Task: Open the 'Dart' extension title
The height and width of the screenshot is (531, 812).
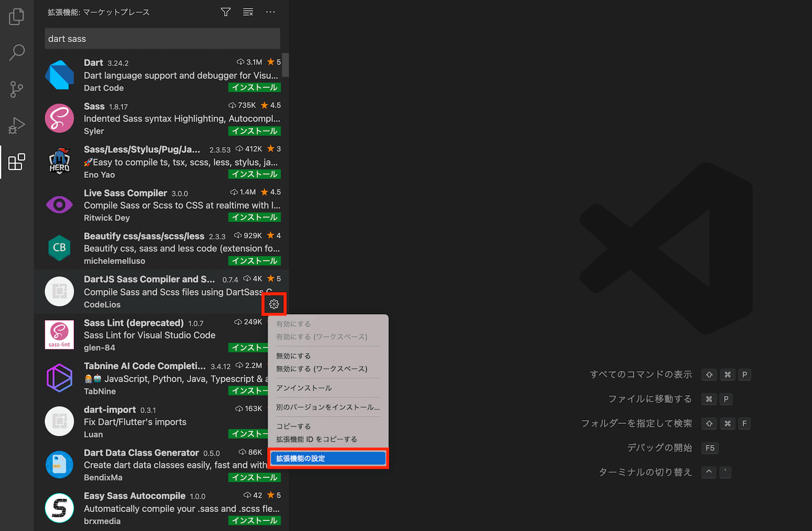Action: click(93, 62)
